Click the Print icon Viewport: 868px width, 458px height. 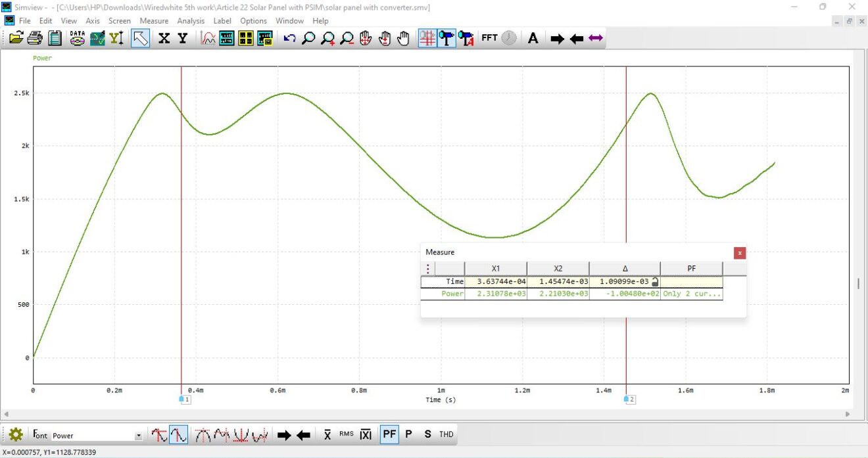click(34, 38)
